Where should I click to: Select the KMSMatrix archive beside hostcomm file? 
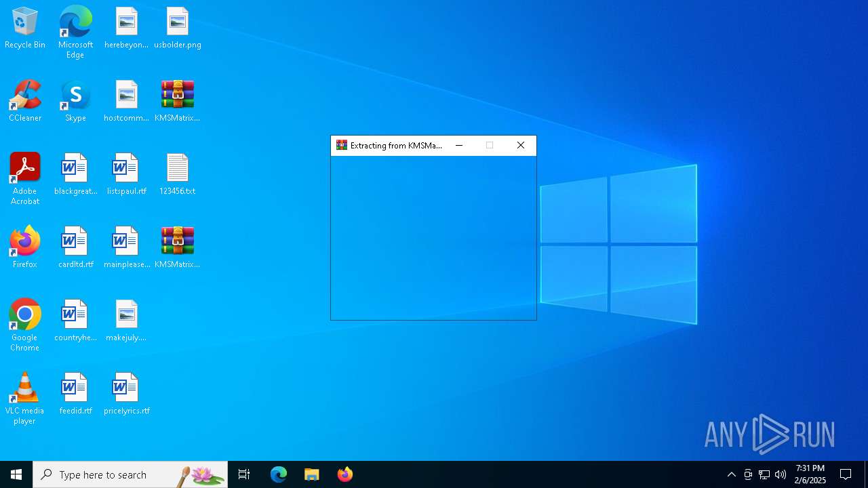[178, 101]
